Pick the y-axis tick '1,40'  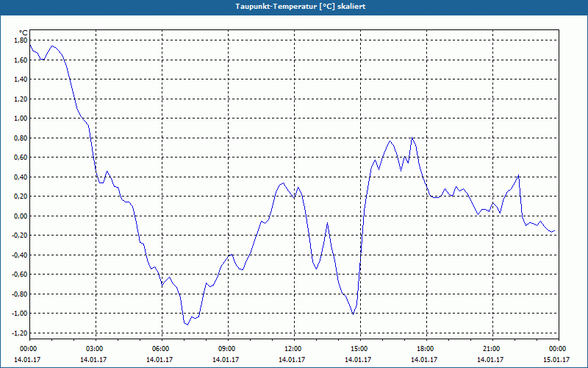pos(21,79)
